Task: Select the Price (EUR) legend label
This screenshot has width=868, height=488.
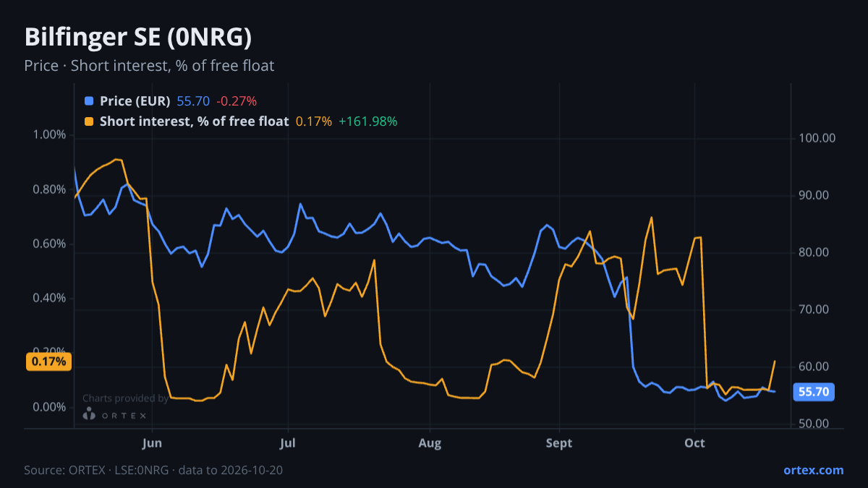Action: [x=135, y=101]
